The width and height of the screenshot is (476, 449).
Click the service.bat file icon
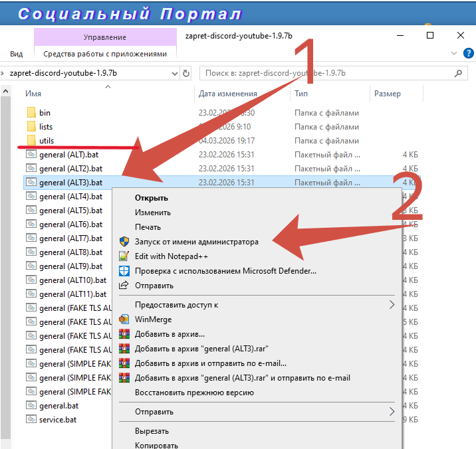31,419
